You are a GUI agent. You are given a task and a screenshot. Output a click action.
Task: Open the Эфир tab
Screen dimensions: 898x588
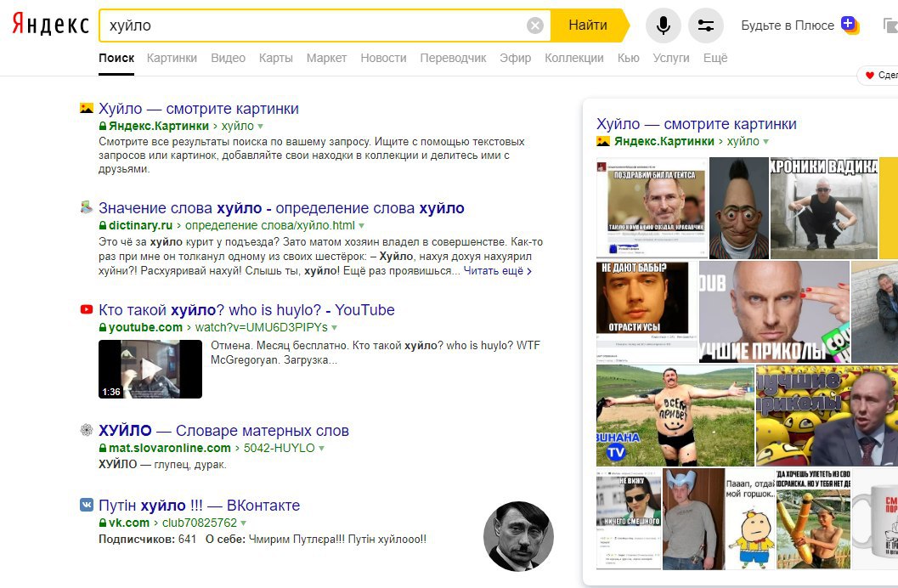(516, 58)
